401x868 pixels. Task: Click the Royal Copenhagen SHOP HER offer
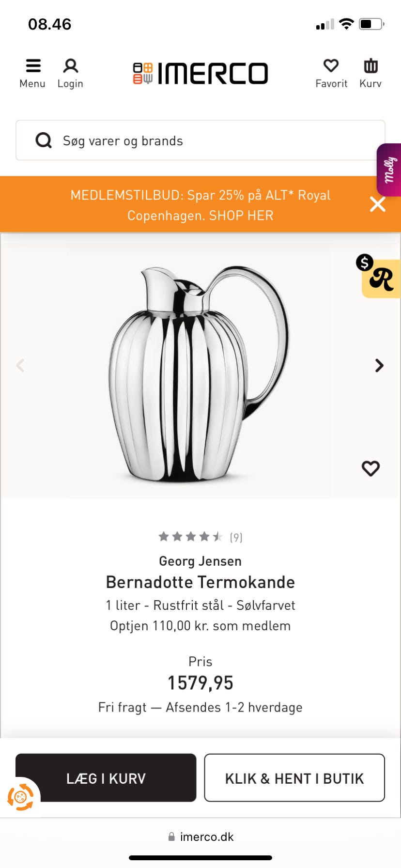[x=200, y=205]
